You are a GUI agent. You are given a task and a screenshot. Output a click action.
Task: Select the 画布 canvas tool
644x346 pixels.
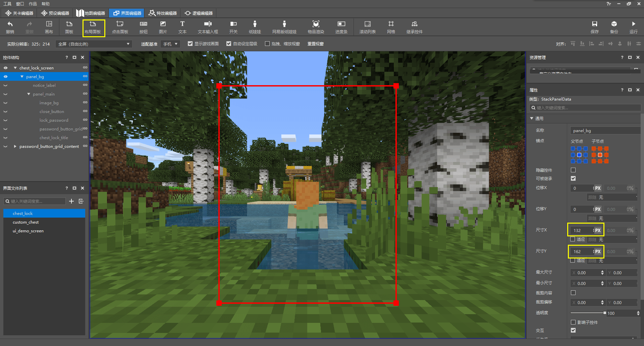(x=49, y=27)
